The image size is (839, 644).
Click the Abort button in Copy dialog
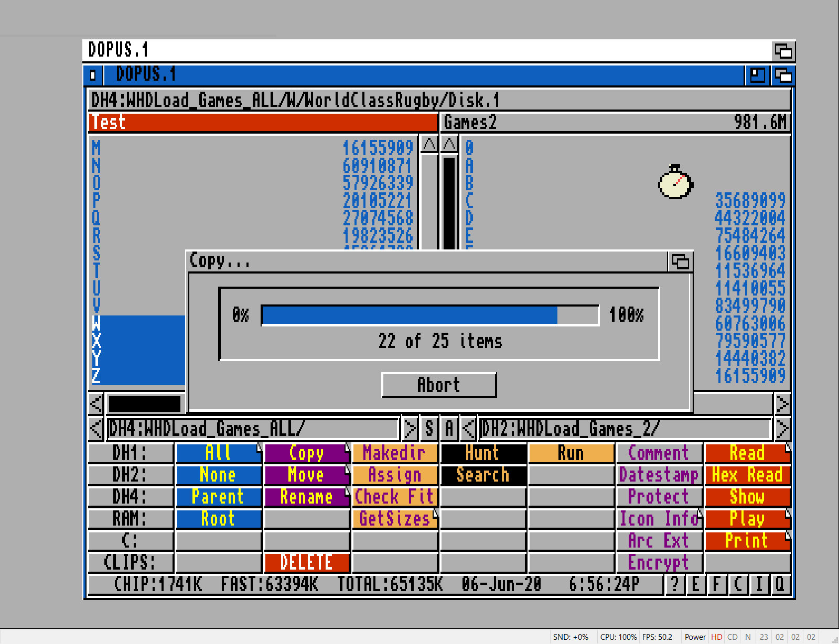coord(439,385)
